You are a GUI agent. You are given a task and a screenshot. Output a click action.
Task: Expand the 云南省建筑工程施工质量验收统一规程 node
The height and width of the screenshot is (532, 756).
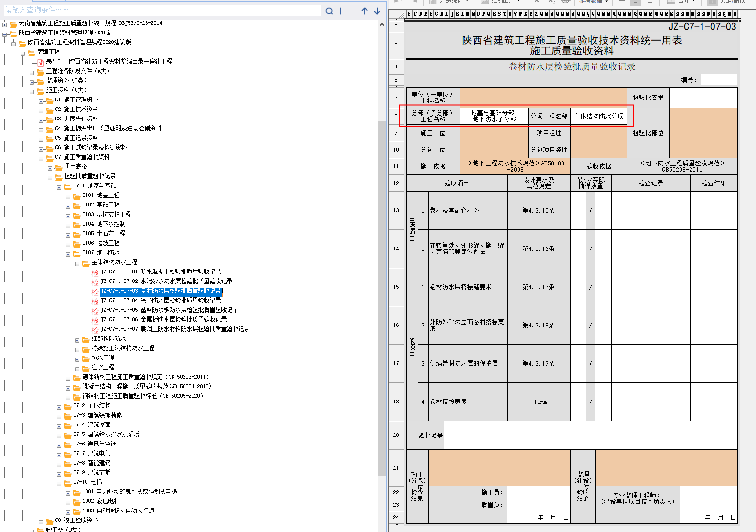[5, 24]
